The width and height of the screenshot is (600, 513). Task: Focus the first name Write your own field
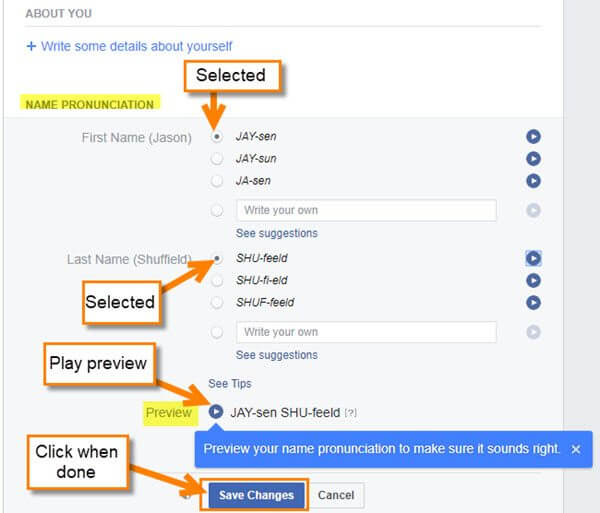tap(366, 210)
